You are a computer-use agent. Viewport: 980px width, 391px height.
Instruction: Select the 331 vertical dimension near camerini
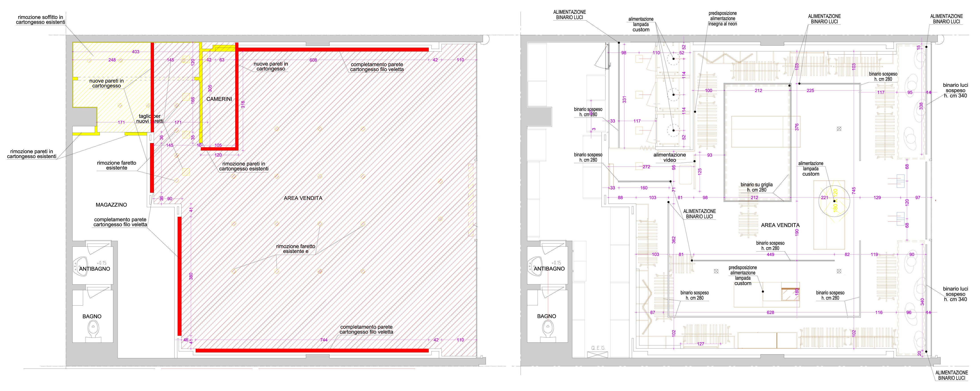624,99
